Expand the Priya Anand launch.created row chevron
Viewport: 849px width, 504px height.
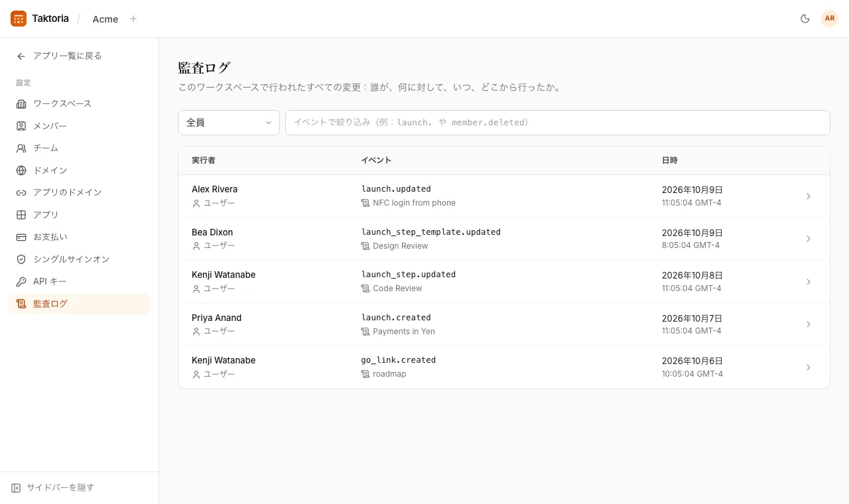[x=809, y=324]
